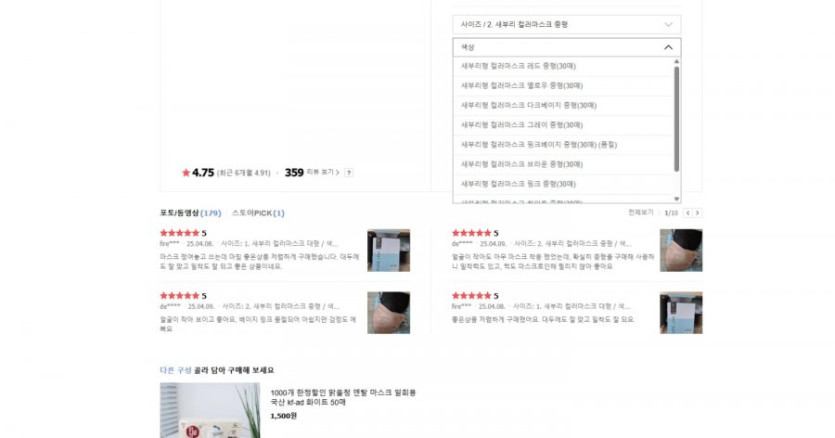Switch to 포토/동영상 (179) tab
The height and width of the screenshot is (438, 835).
tap(190, 213)
